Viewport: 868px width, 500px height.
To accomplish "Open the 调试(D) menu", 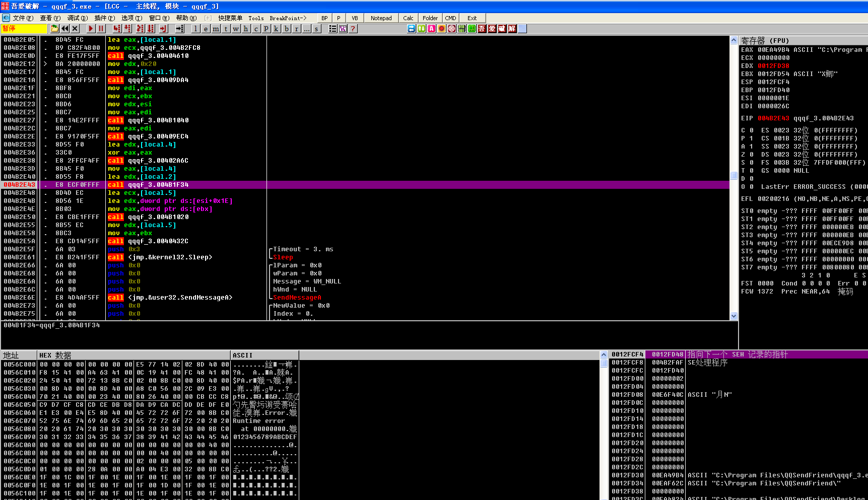I will coord(78,18).
